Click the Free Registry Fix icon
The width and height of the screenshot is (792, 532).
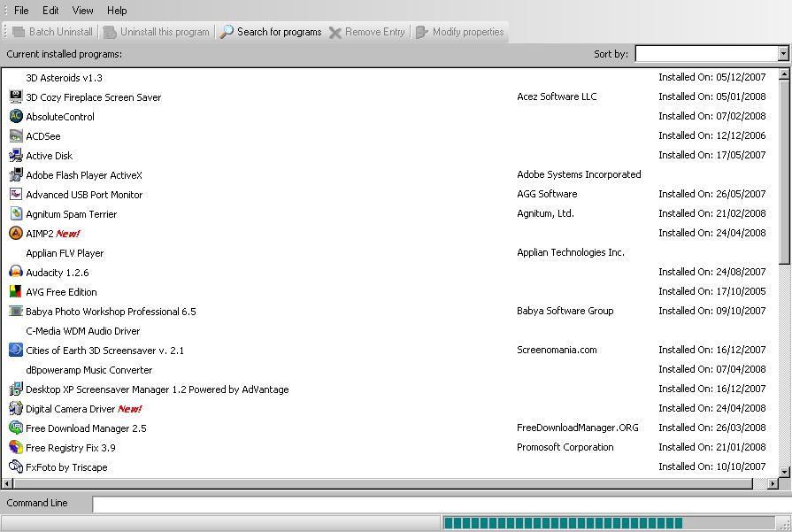coord(16,447)
